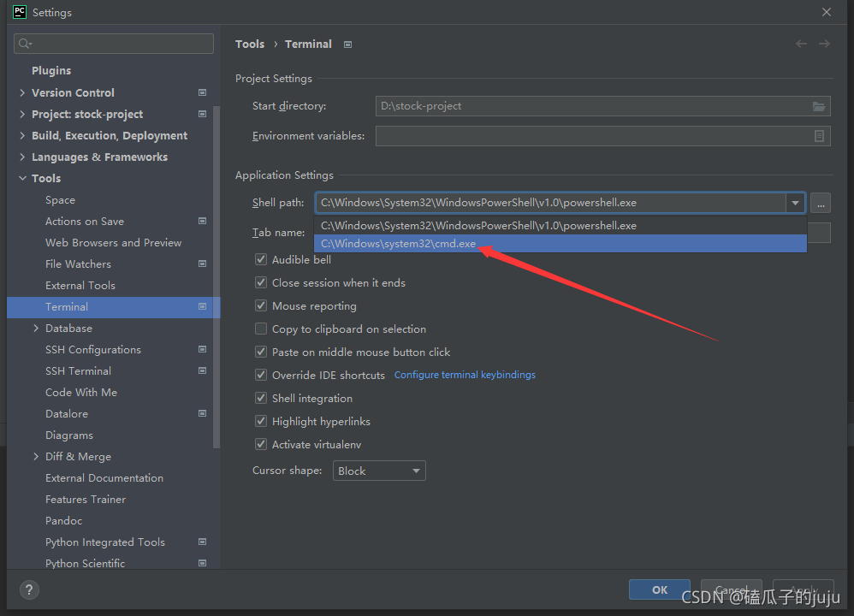Enable Copy to clipboard on selection

261,329
